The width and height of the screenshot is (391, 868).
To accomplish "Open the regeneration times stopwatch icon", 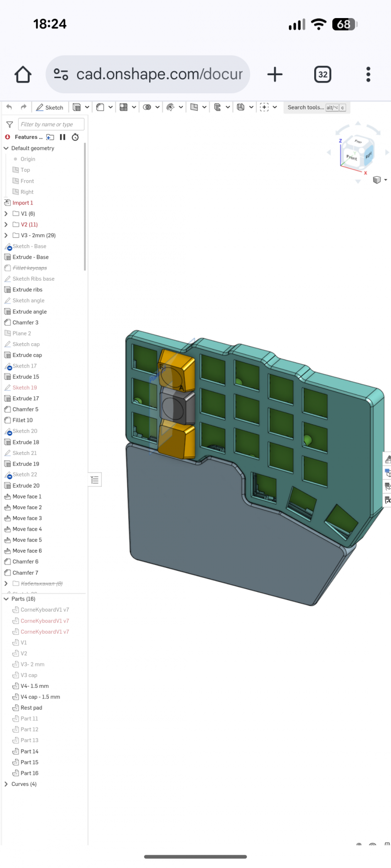I will click(75, 137).
